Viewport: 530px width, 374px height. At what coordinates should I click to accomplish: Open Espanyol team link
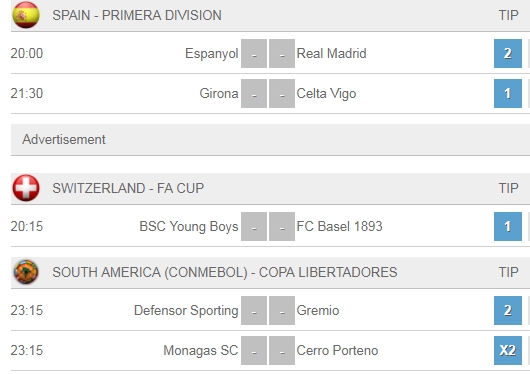212,53
